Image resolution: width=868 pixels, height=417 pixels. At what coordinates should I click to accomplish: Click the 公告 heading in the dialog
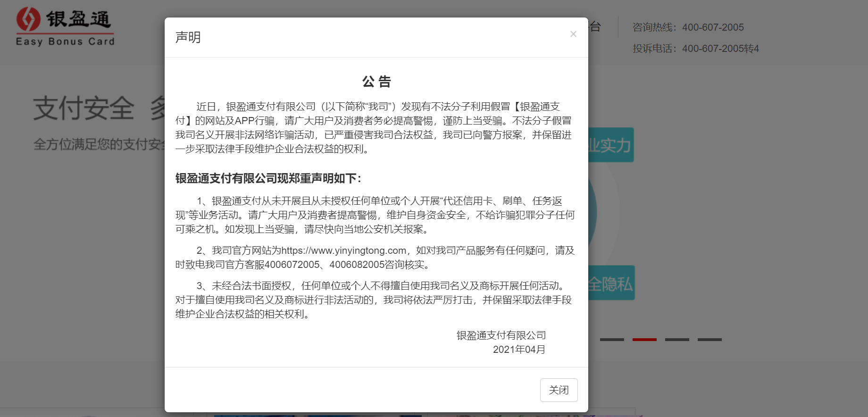[376, 82]
